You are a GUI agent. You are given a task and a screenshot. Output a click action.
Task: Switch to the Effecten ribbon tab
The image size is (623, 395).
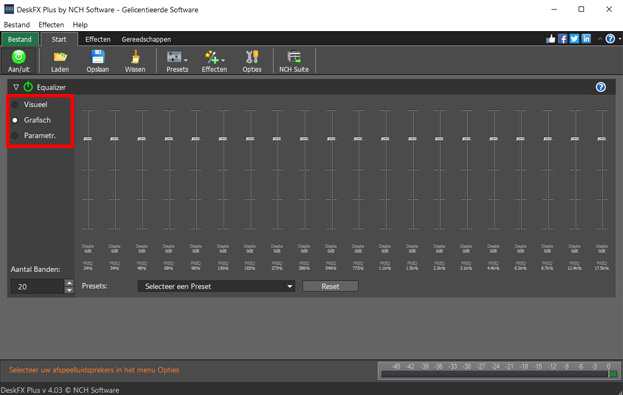tap(98, 39)
